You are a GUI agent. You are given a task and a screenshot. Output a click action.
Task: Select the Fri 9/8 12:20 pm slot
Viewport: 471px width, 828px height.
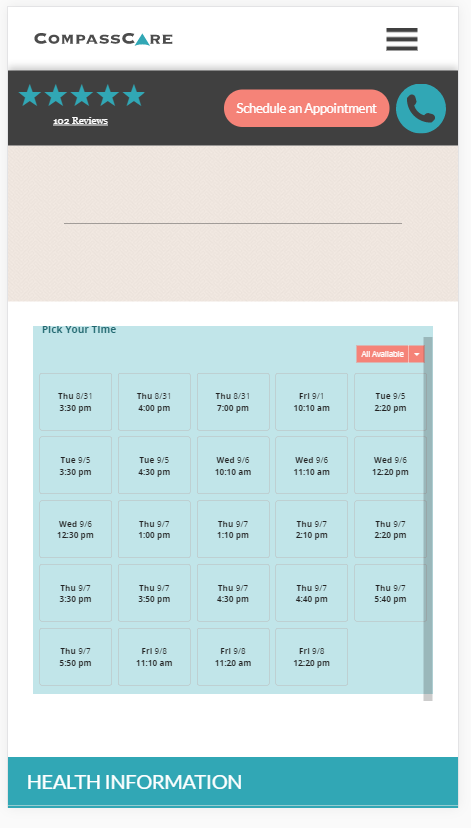click(x=312, y=657)
